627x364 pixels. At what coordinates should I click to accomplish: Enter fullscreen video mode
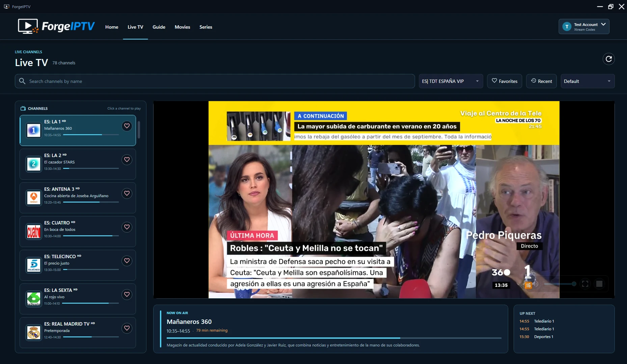585,284
